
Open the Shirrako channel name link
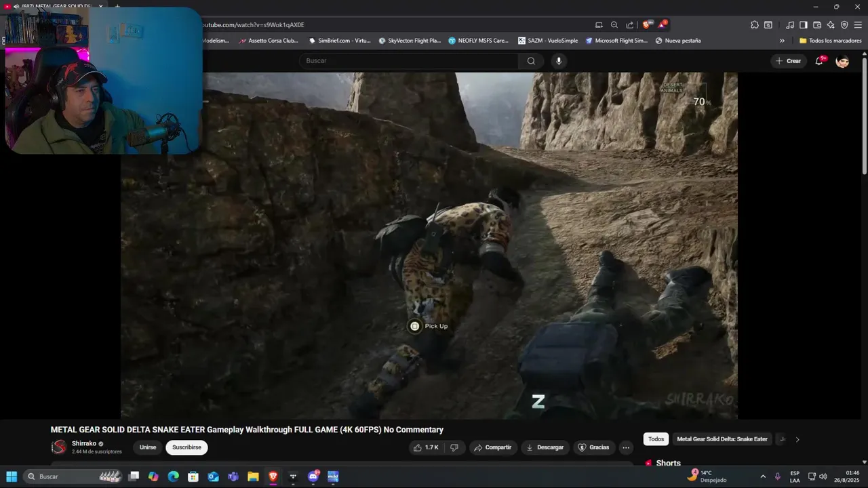point(84,444)
